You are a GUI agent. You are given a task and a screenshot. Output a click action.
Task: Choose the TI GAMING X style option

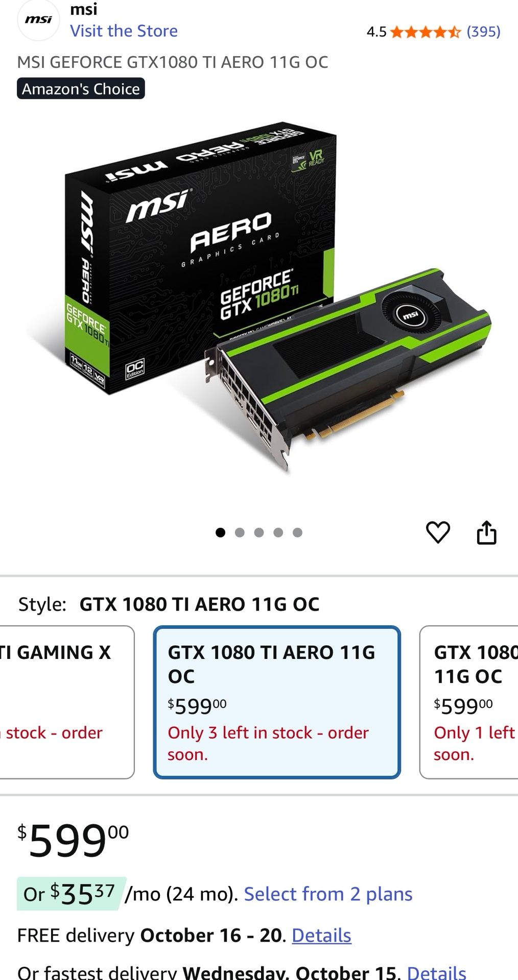pos(66,702)
